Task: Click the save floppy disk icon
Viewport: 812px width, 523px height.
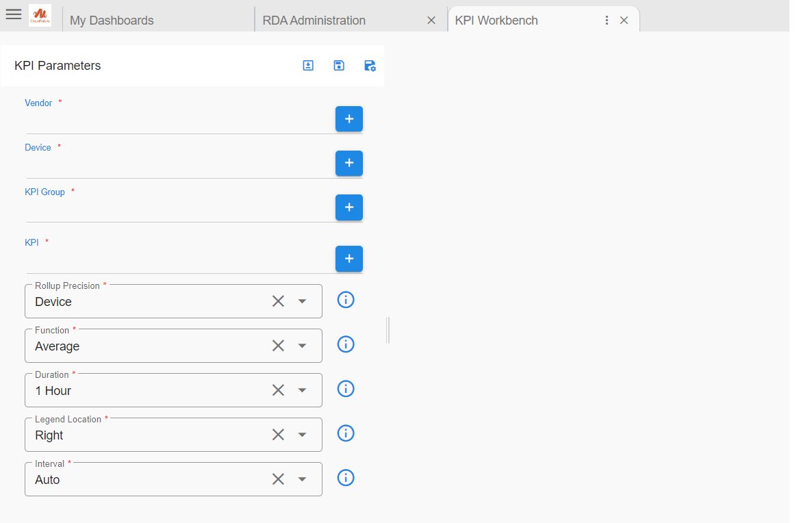Action: pos(339,66)
